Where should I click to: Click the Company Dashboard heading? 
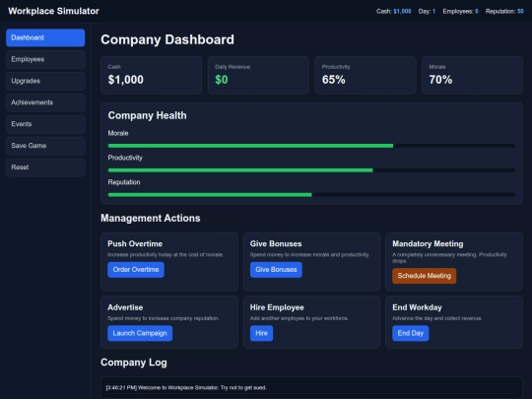[167, 39]
